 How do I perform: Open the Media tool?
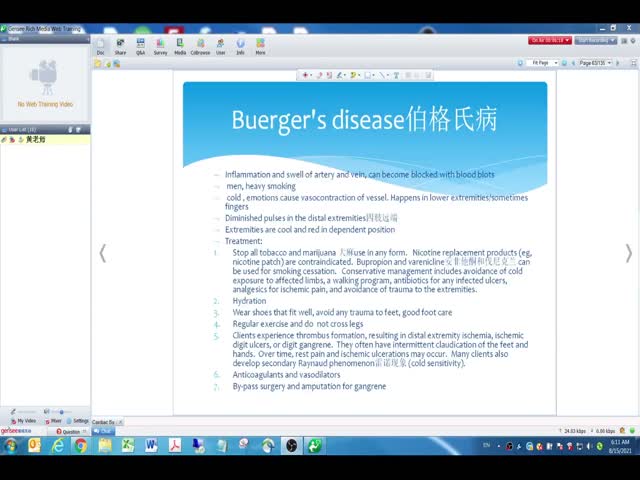(180, 47)
